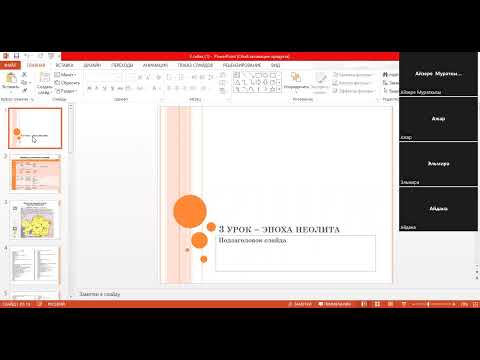Screen dimensions: 480x360
Task: Click the Format Painter brush icon
Action: click(x=24, y=90)
